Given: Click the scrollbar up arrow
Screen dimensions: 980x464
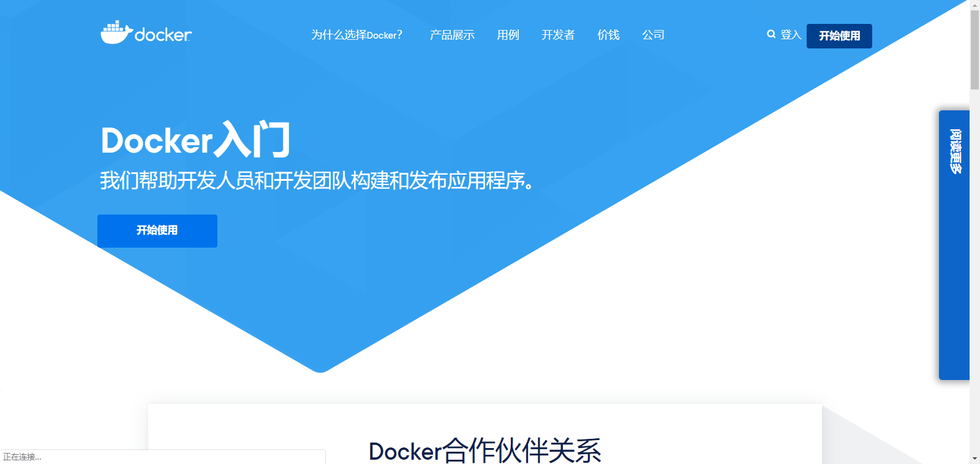Looking at the screenshot, I should [974, 5].
